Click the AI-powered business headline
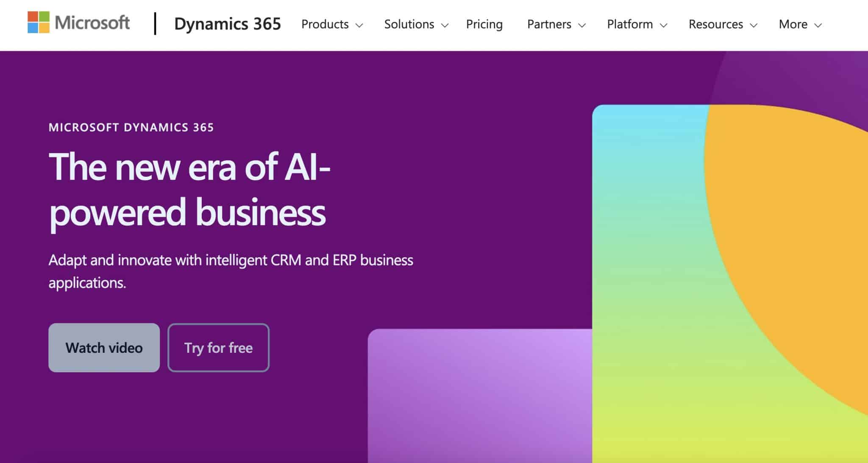The height and width of the screenshot is (463, 868). point(186,191)
